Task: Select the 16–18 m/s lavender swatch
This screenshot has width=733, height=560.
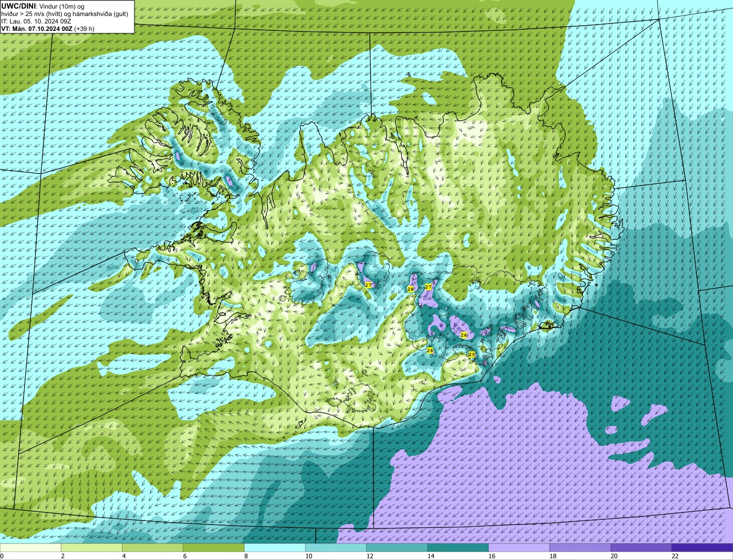Action: coord(519,547)
